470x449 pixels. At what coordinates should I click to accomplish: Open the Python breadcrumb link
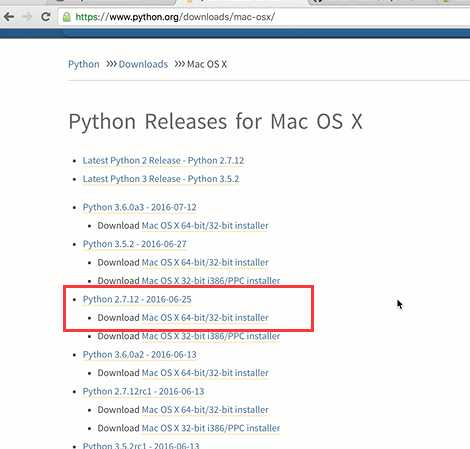tap(84, 64)
